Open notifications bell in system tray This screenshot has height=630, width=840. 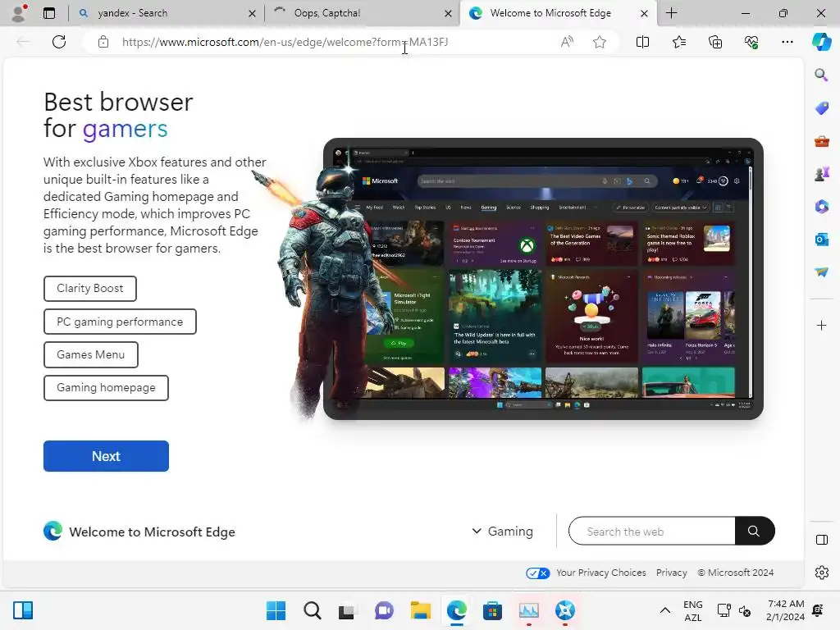tap(818, 610)
